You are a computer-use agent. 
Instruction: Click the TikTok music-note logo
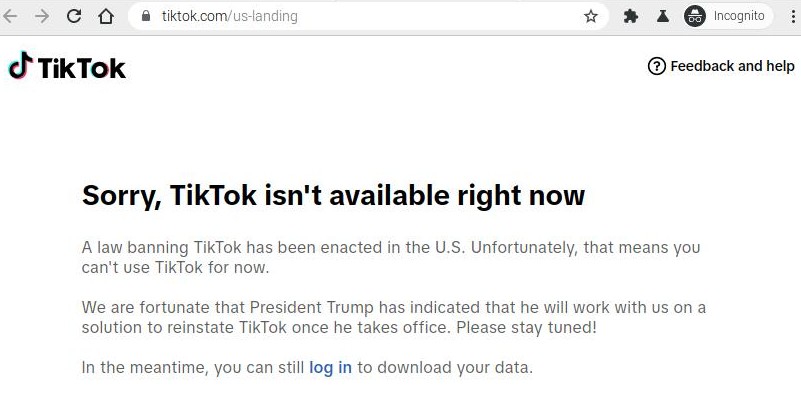click(x=20, y=65)
